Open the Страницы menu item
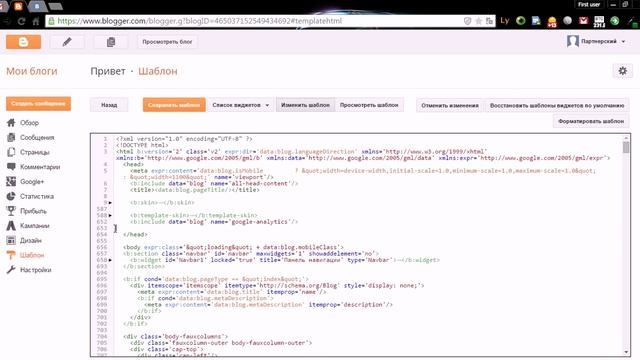 pyautogui.click(x=35, y=152)
